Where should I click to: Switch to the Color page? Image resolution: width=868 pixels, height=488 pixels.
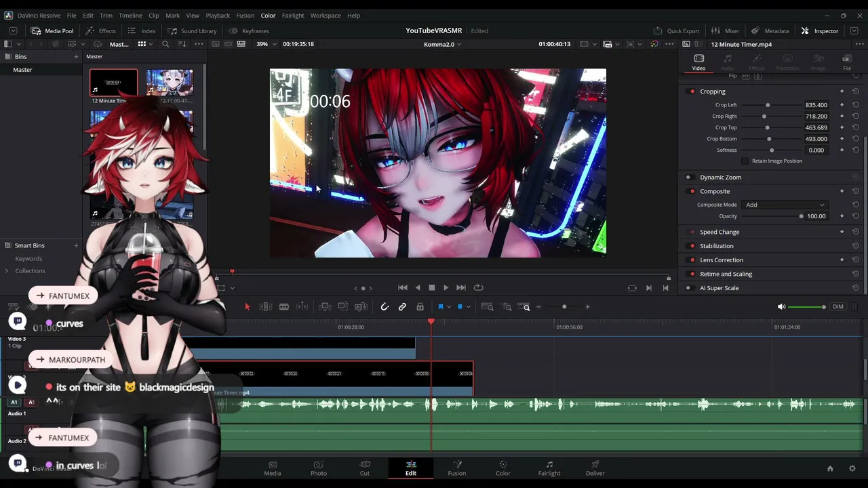pos(502,468)
